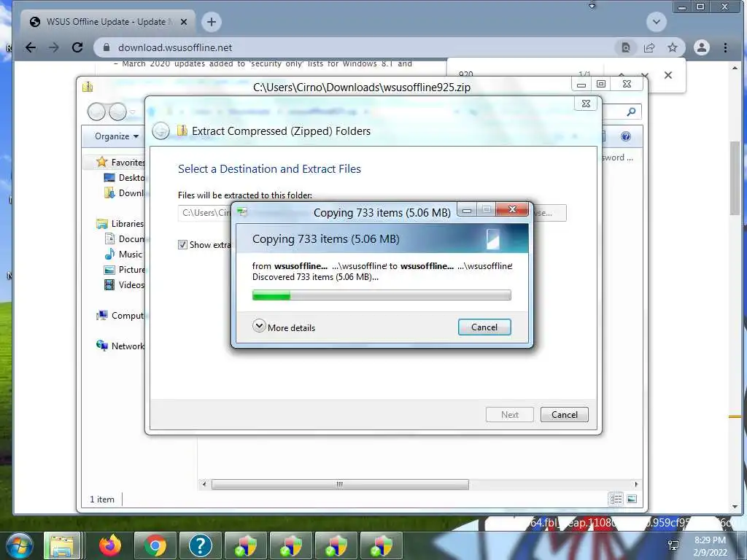747x560 pixels.
Task: Click network tray icon
Action: tap(673, 545)
